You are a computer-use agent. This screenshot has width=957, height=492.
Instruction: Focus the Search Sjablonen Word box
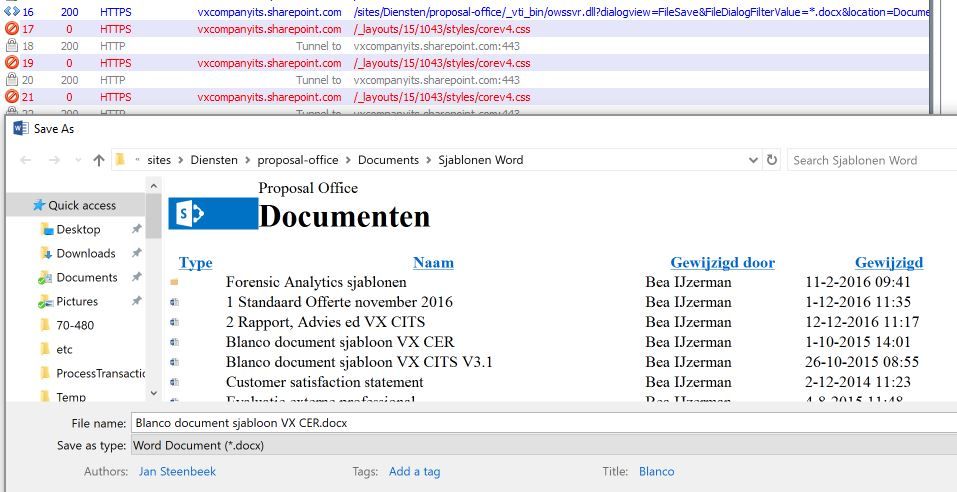point(872,161)
